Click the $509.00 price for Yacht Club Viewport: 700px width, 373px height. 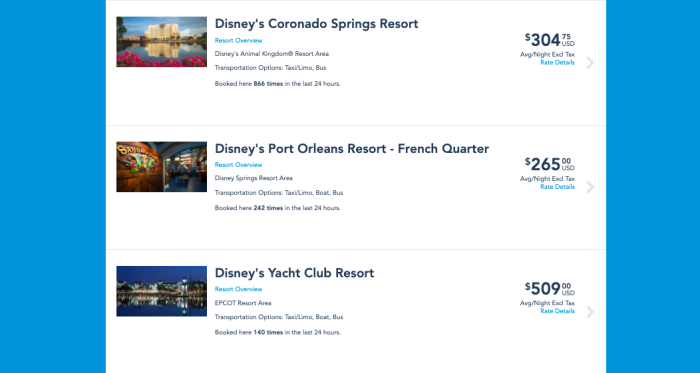(x=550, y=289)
